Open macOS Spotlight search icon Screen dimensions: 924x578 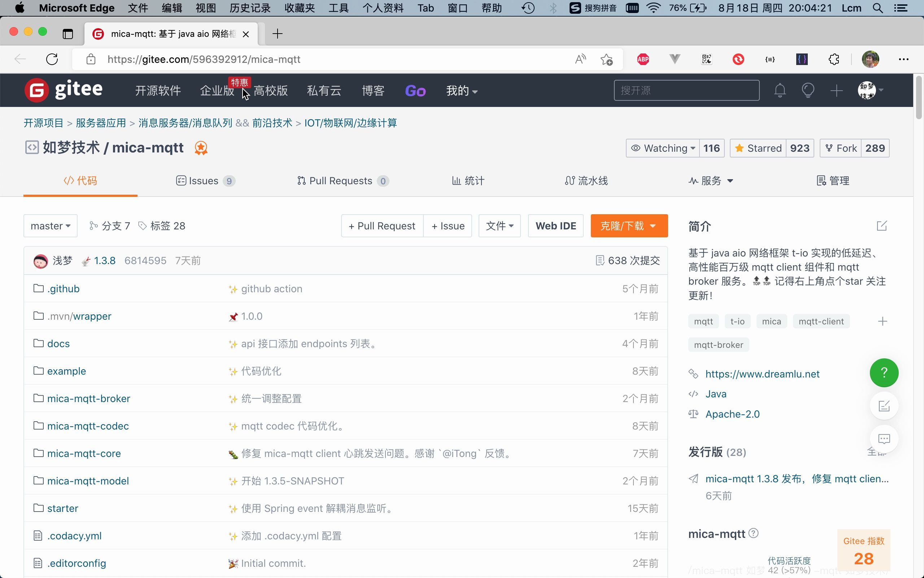877,8
